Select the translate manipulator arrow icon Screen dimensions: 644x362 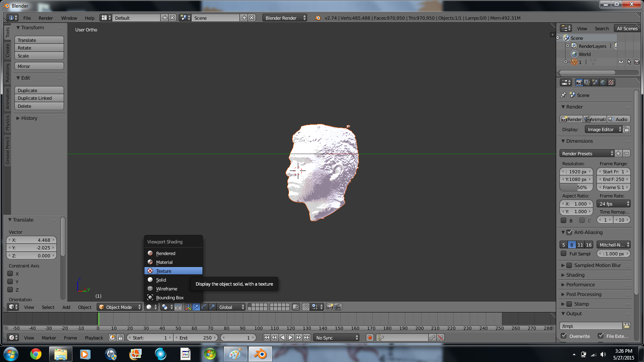click(196, 307)
